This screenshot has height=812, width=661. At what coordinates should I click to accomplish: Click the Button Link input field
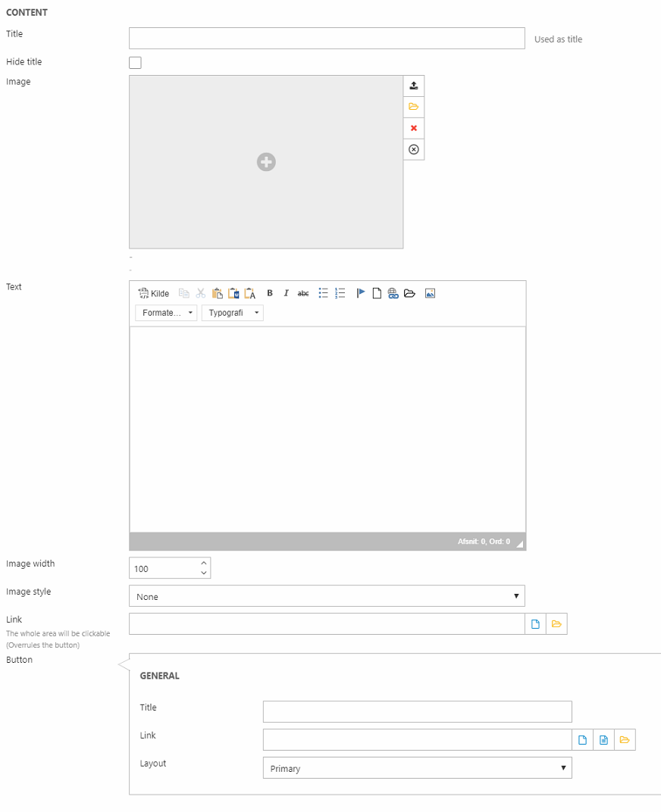click(x=418, y=739)
